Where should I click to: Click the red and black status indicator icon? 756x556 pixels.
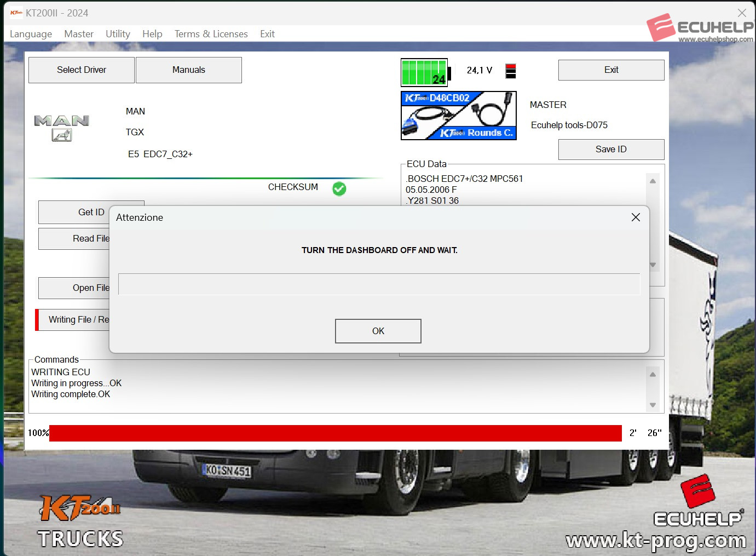coord(510,71)
